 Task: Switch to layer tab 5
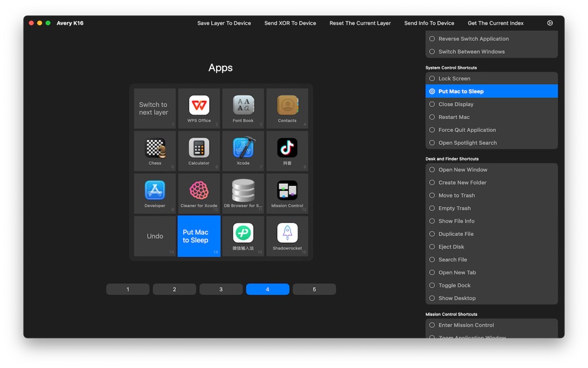click(314, 289)
